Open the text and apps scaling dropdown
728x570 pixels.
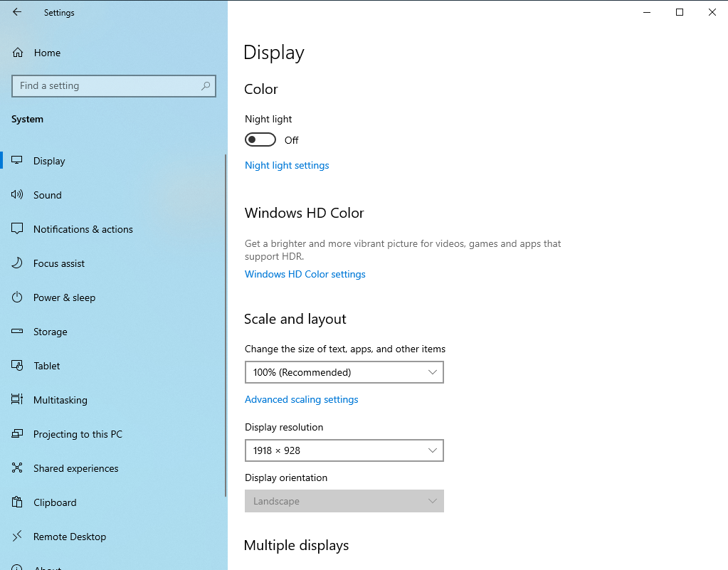tap(344, 372)
